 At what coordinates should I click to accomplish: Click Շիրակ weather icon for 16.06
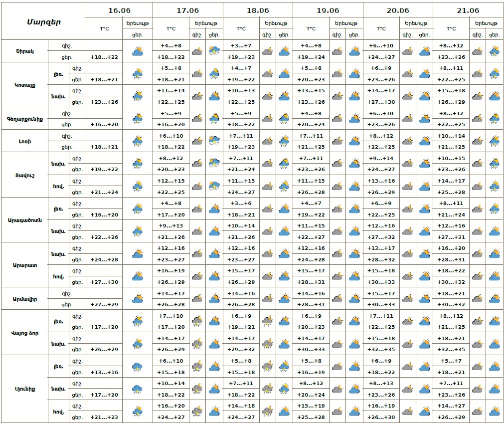(138, 51)
